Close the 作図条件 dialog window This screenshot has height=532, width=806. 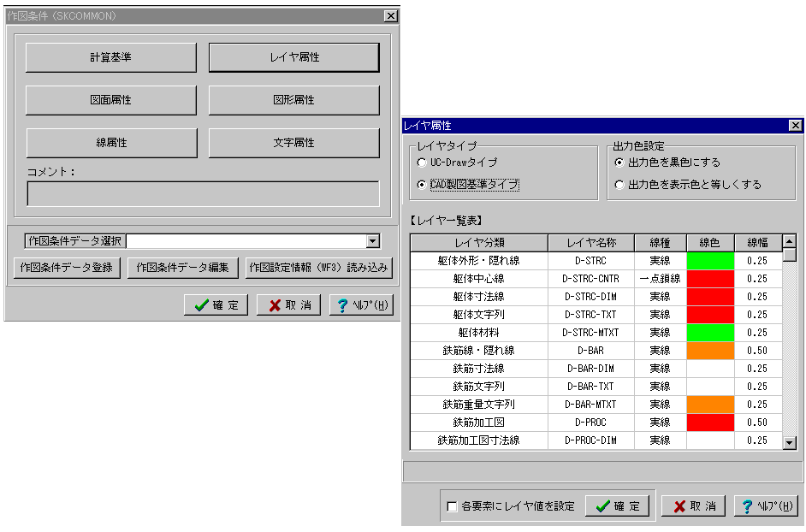pyautogui.click(x=390, y=16)
